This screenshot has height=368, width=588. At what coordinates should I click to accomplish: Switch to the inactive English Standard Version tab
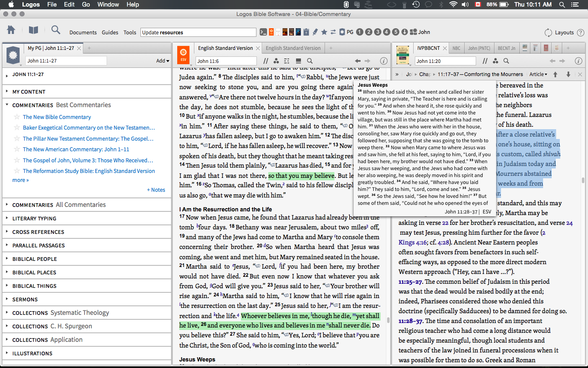[x=293, y=48]
